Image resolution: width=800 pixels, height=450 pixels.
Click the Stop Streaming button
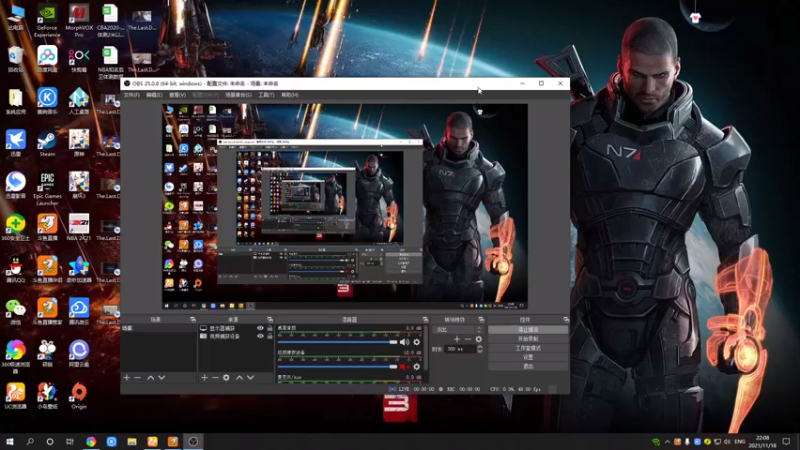[x=528, y=330]
